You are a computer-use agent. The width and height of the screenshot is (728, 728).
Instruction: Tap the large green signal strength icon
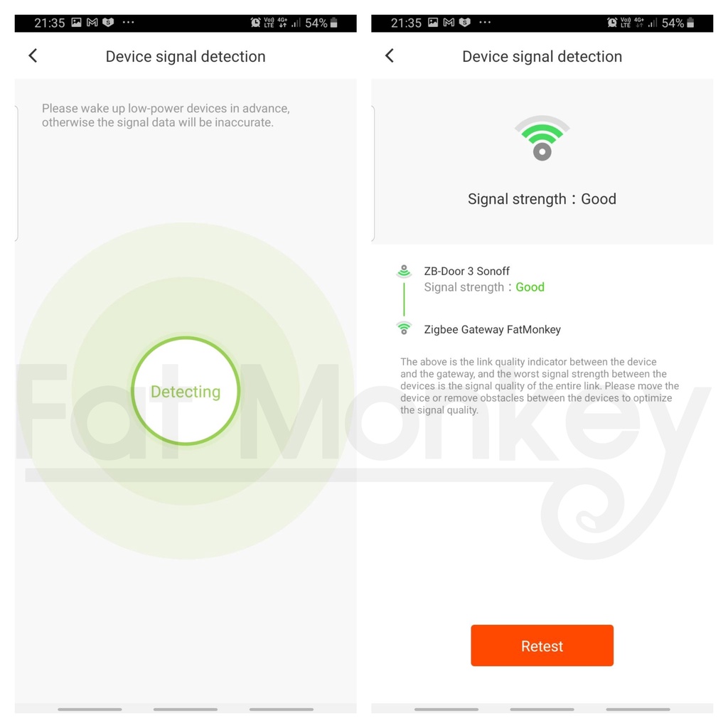tap(542, 138)
